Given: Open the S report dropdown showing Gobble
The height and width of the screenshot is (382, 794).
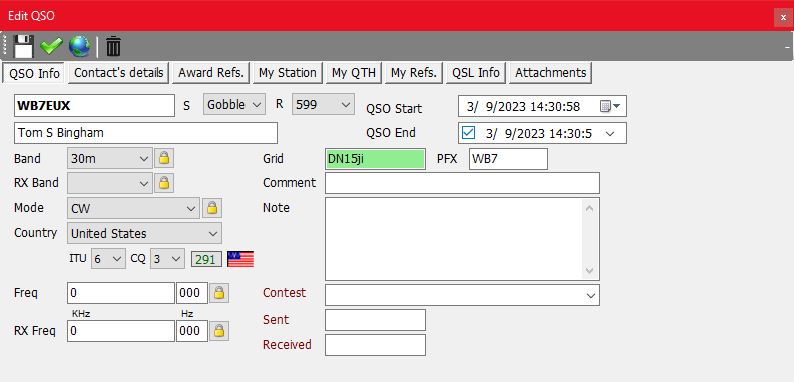Looking at the screenshot, I should [234, 104].
